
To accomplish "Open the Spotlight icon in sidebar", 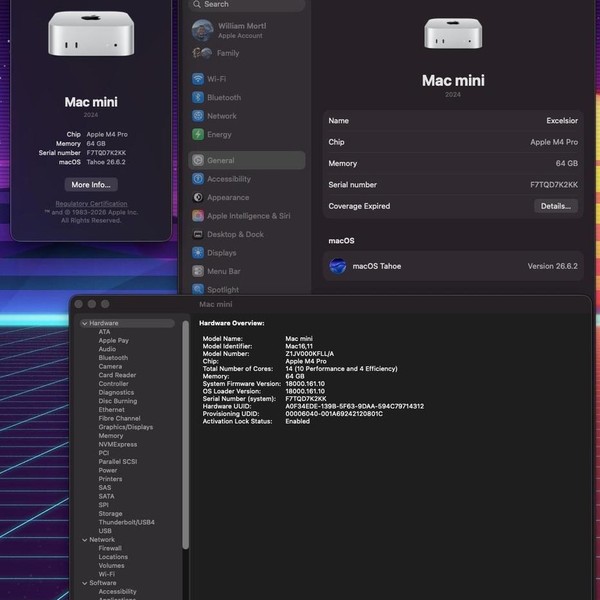I will [x=198, y=289].
